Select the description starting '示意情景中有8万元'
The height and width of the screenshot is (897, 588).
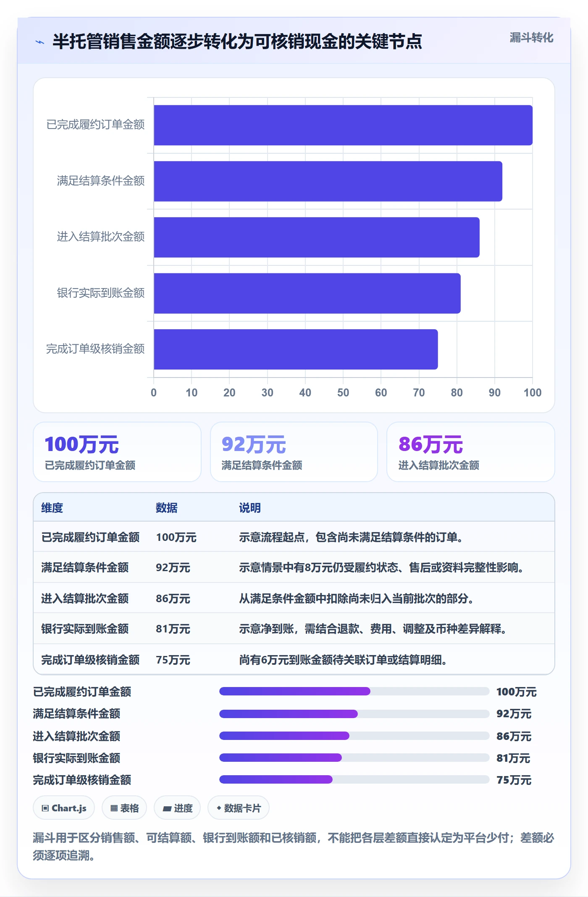(x=381, y=567)
